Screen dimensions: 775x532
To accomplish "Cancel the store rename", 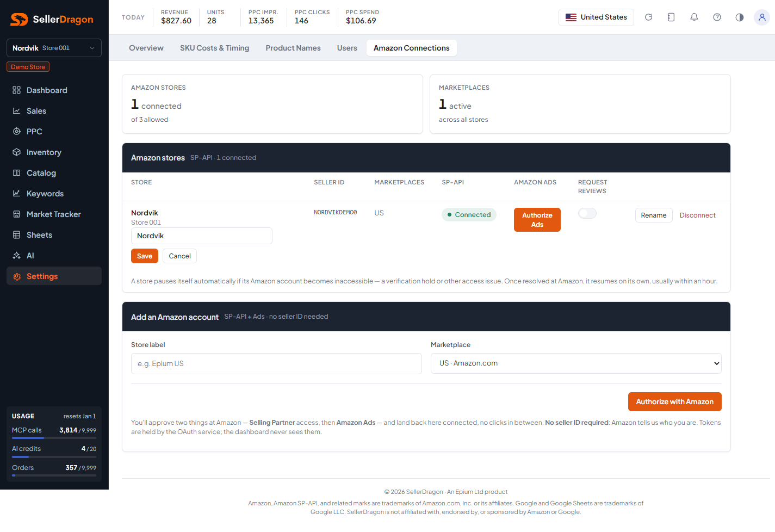I will [x=179, y=256].
